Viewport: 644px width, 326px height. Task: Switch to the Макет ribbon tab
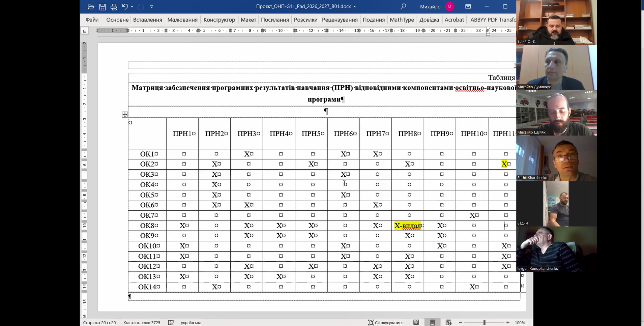pyautogui.click(x=248, y=20)
